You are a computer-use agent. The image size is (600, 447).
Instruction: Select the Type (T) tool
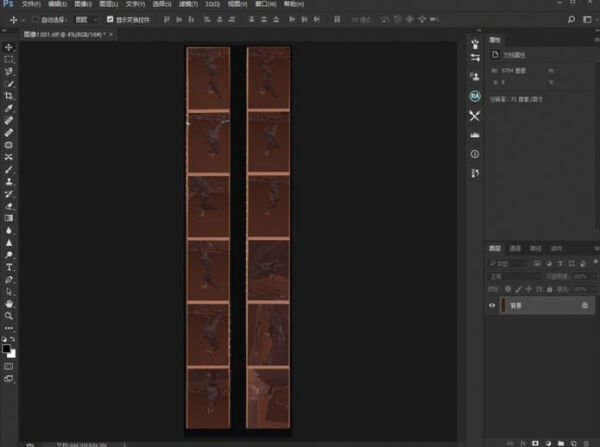point(9,267)
